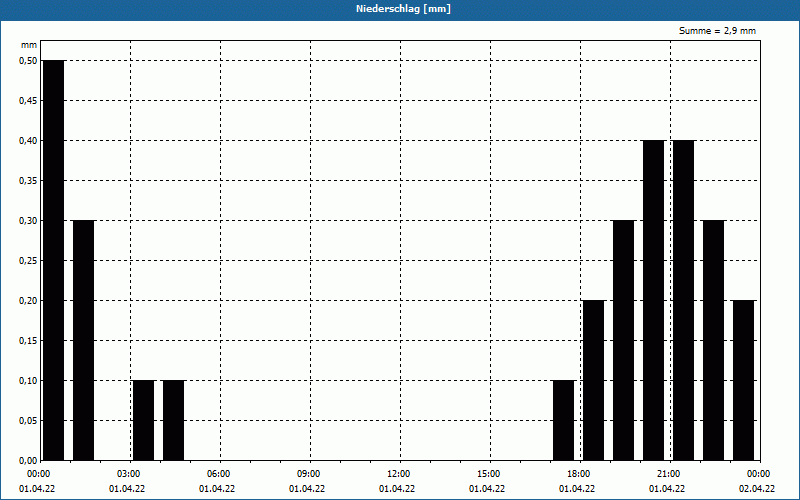Image resolution: width=800 pixels, height=500 pixels.
Task: Click the 0,15 y-axis label
Action: click(x=28, y=341)
